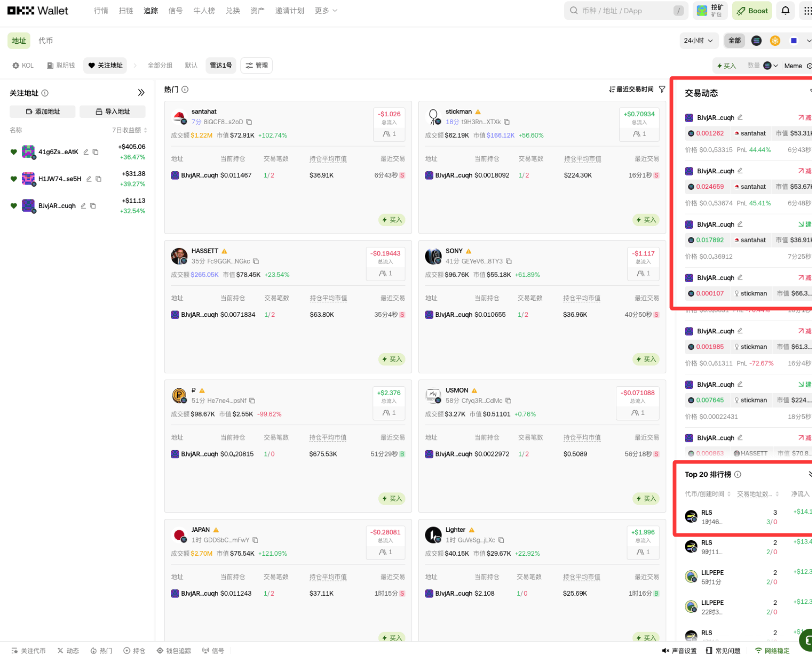Edit name of 41g6Zs...eAtK address
The width and height of the screenshot is (812, 654).
[x=86, y=152]
